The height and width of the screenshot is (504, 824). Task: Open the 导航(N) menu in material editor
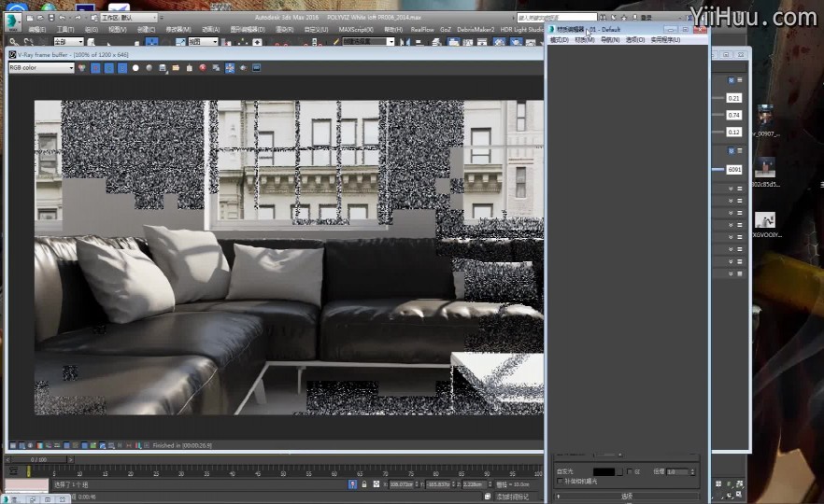click(610, 40)
